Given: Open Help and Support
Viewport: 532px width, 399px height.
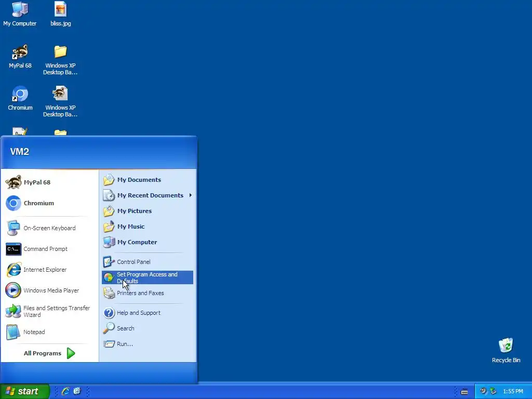Looking at the screenshot, I should (x=148, y=313).
